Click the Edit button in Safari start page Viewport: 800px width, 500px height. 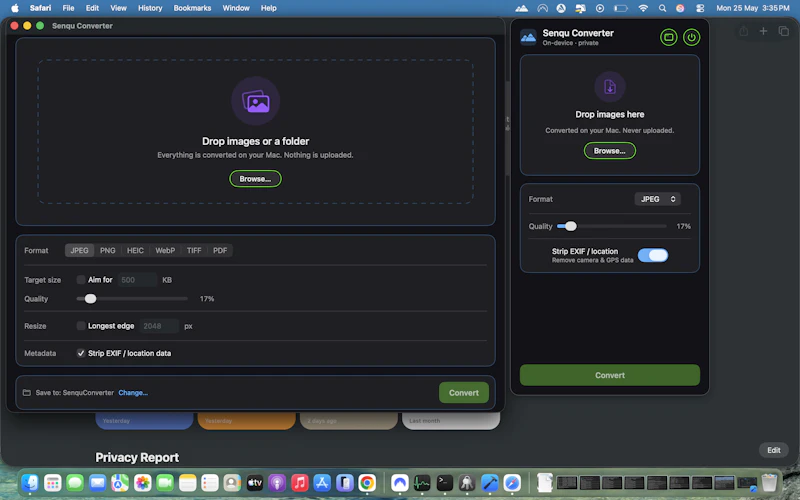tap(773, 450)
